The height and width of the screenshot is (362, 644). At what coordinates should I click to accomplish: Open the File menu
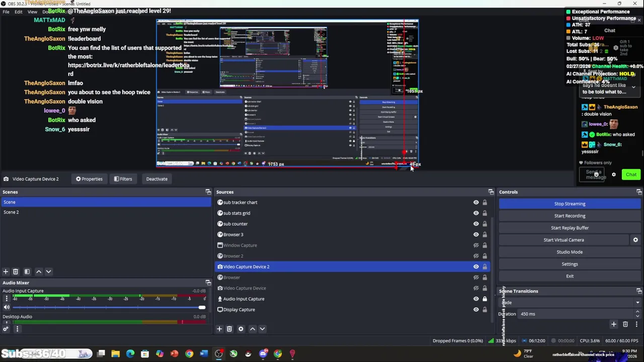(6, 12)
